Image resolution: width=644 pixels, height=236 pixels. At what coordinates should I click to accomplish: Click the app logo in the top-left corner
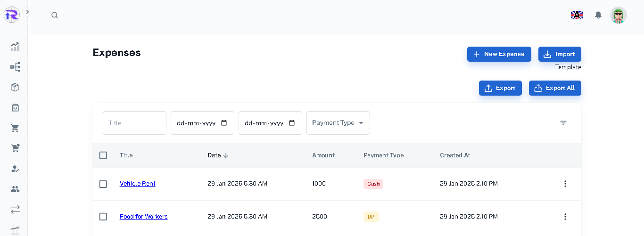(12, 15)
